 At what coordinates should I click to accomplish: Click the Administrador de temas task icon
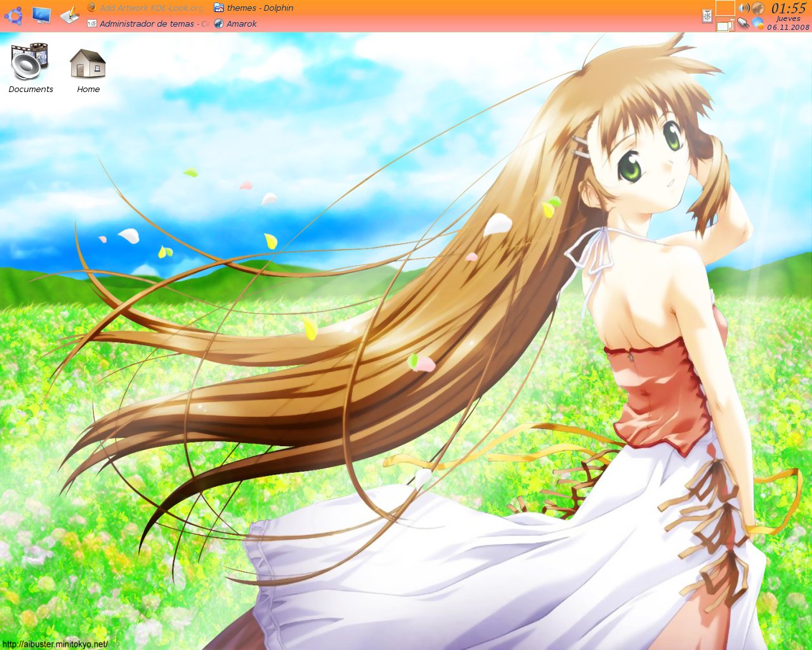(x=92, y=23)
